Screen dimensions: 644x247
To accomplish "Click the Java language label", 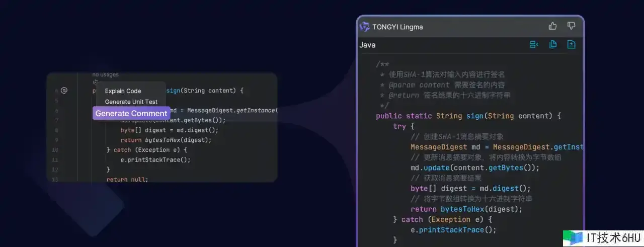I will coord(367,45).
